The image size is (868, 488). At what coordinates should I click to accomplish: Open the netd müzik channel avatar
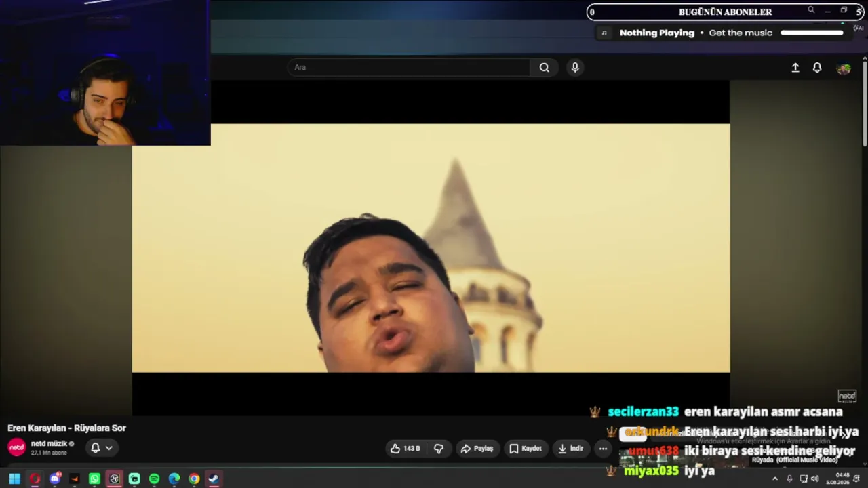point(16,447)
